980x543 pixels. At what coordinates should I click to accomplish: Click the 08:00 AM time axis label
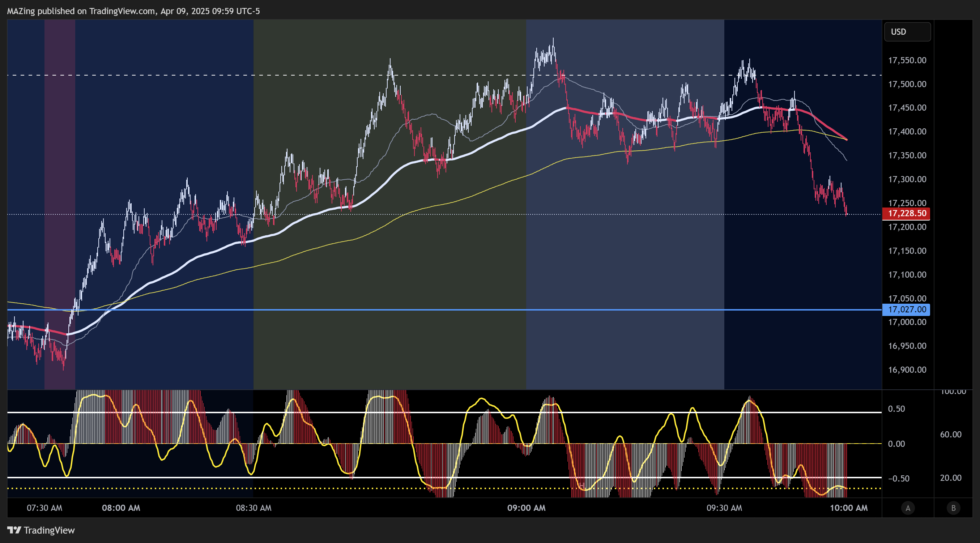click(x=121, y=508)
